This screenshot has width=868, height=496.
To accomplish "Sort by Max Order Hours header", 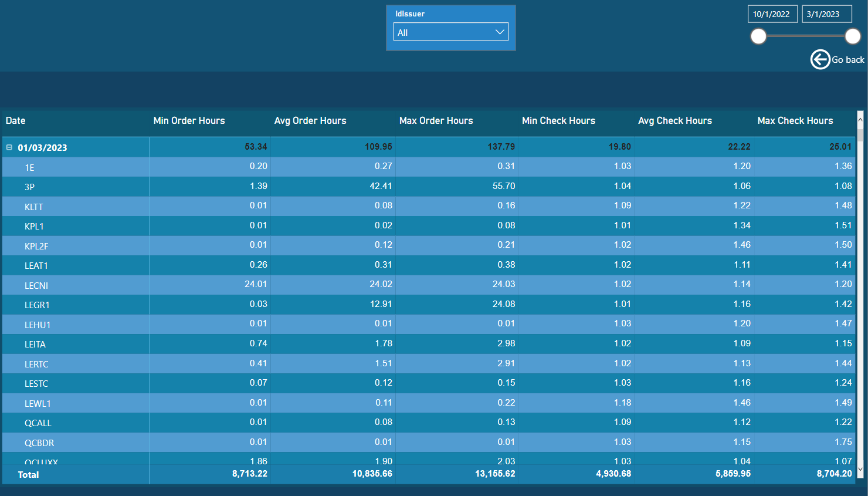I will tap(436, 121).
